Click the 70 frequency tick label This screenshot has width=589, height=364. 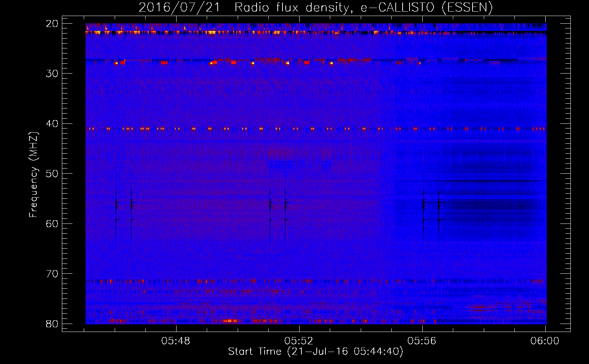[x=52, y=274]
